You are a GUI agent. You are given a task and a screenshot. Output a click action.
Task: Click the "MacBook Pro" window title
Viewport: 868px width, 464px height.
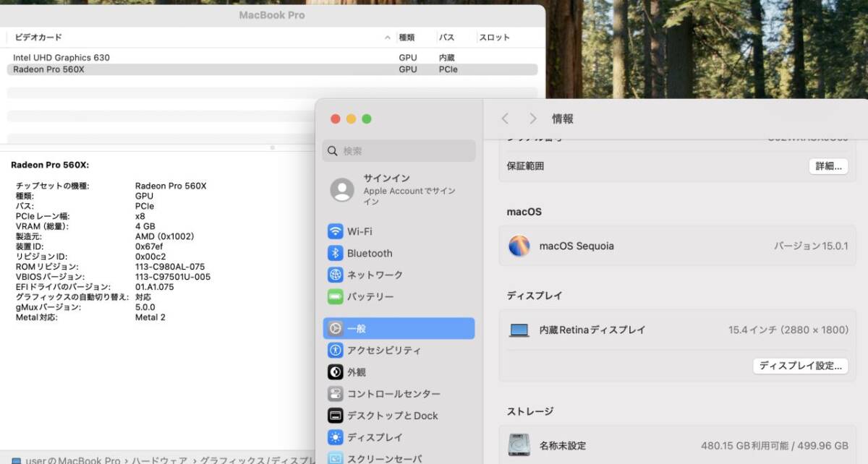click(x=272, y=14)
